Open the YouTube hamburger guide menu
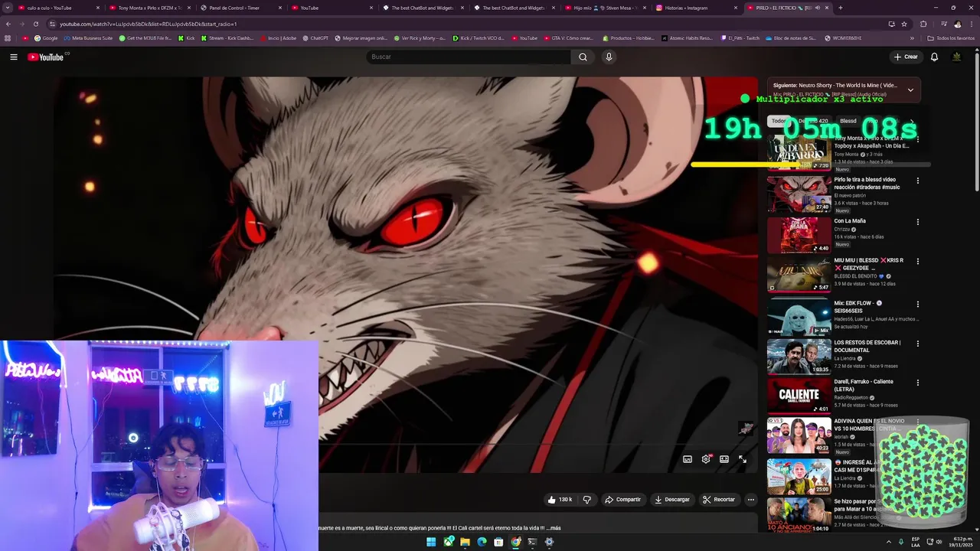This screenshot has width=980, height=551. coord(13,57)
